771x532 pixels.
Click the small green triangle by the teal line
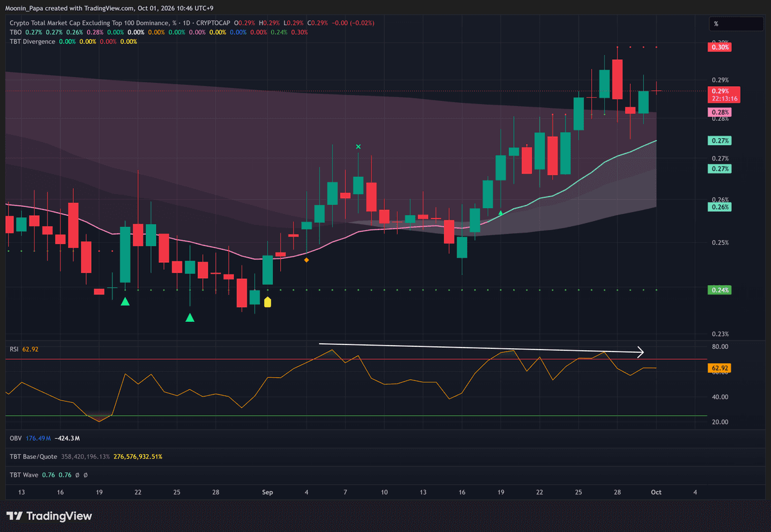click(x=501, y=211)
